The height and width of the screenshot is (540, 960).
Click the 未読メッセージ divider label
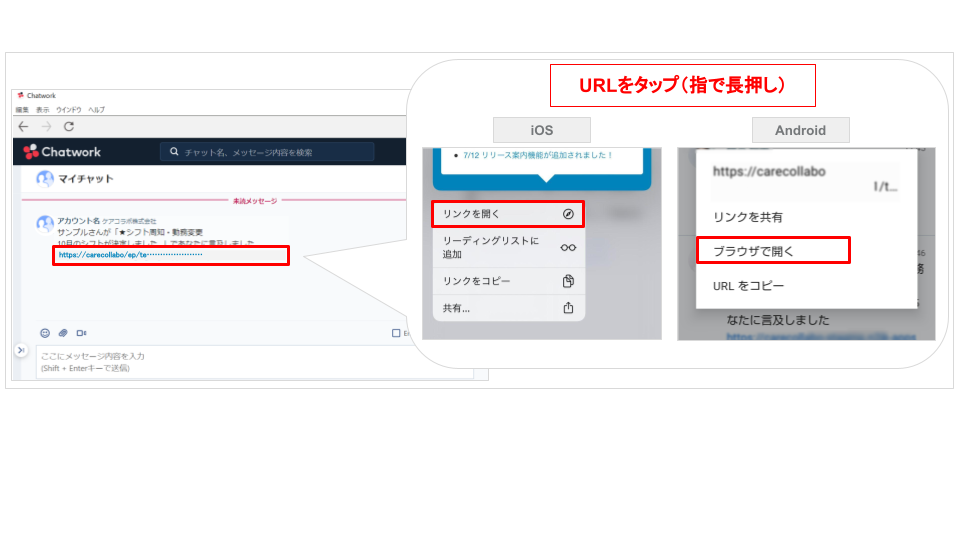pyautogui.click(x=255, y=201)
